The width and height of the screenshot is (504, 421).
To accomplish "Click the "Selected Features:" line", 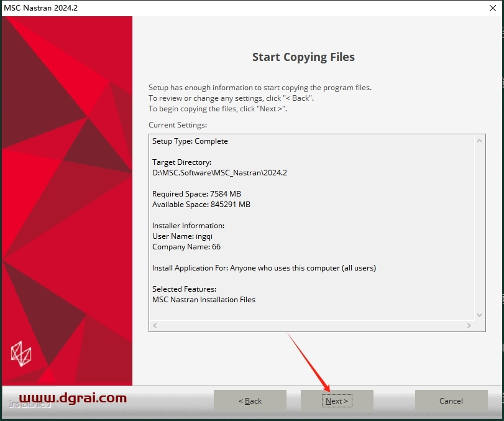I will click(184, 289).
